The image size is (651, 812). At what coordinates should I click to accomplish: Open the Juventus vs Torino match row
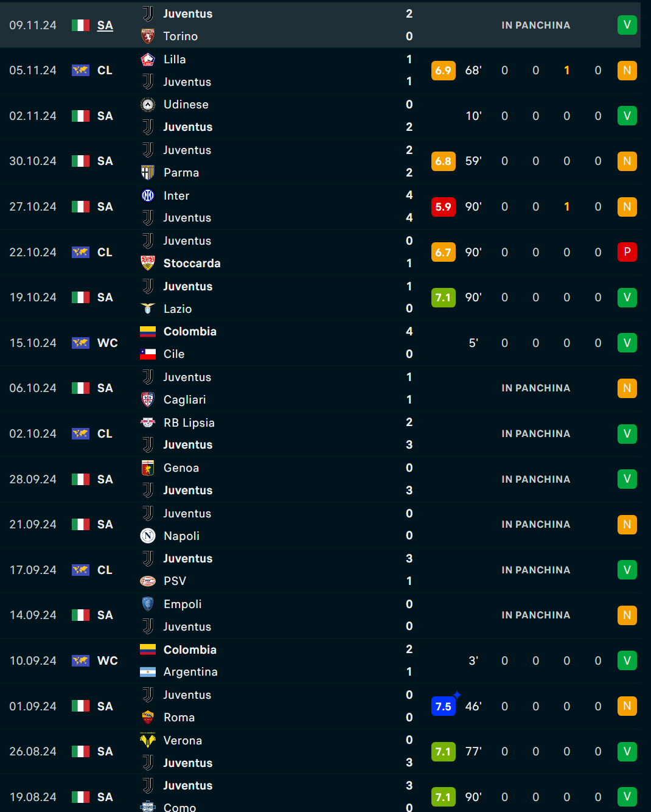pyautogui.click(x=320, y=25)
